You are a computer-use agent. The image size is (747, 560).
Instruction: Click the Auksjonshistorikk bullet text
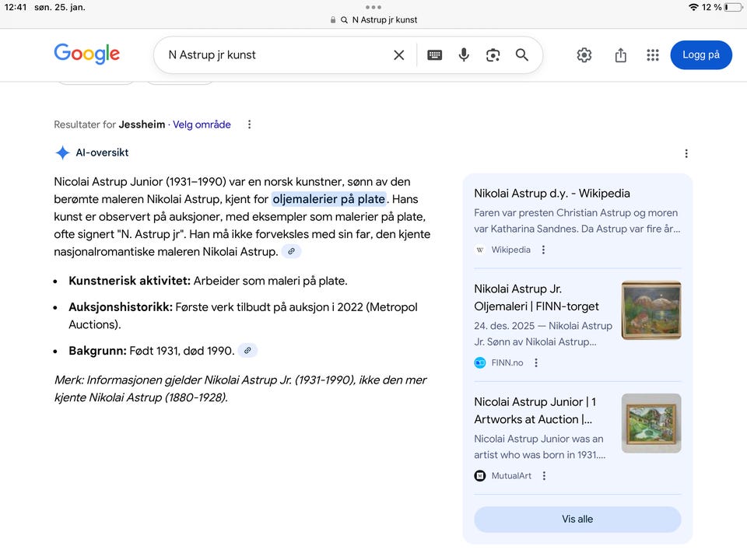click(243, 316)
